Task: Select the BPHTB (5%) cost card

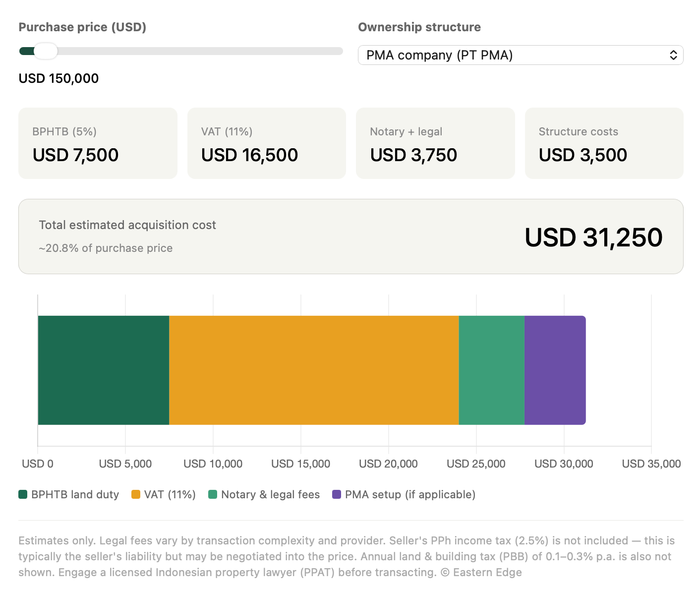Action: 98,143
